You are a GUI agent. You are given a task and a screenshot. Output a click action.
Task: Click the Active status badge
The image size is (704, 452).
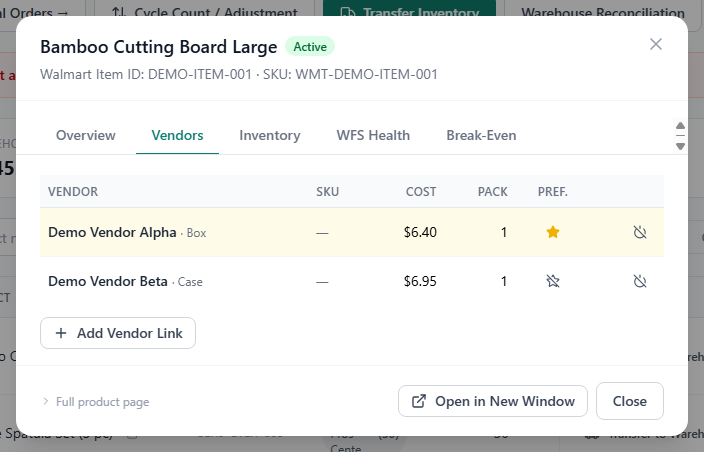310,47
